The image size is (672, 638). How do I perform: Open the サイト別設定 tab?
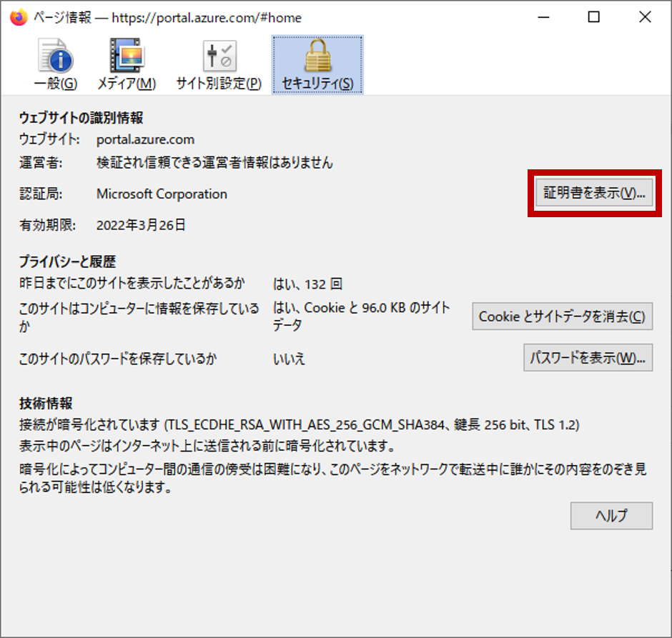tap(220, 64)
